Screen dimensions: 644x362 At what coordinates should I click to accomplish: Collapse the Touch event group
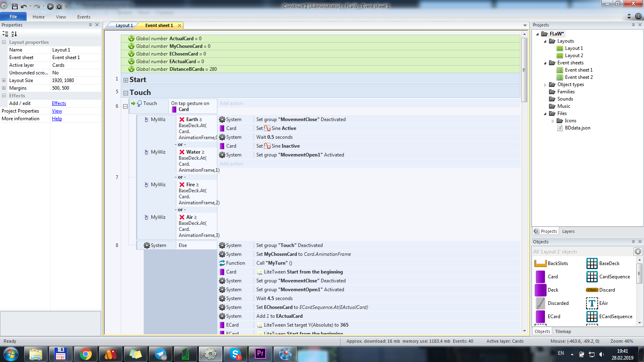coord(126,93)
